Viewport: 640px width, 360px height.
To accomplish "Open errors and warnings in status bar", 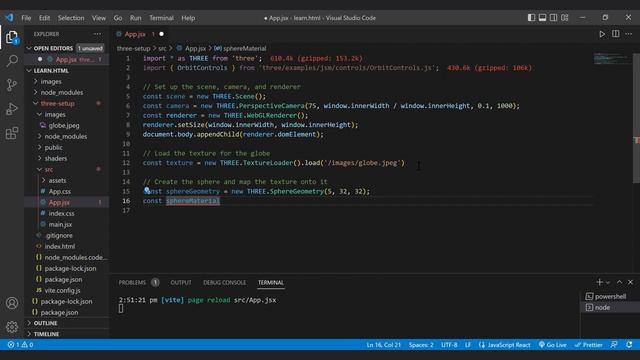I will coord(20,345).
